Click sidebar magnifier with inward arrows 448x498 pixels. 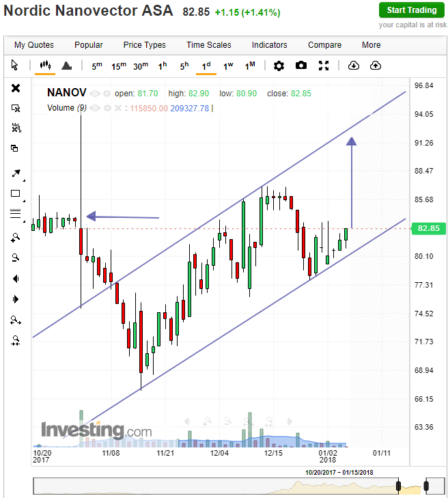pos(16,340)
